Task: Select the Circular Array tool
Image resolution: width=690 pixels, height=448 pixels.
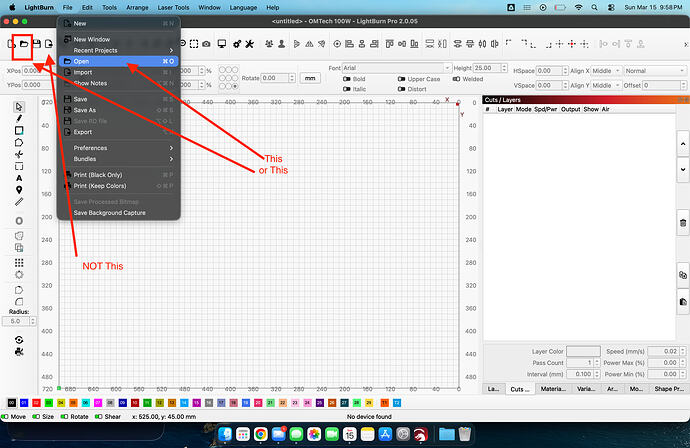Action: pyautogui.click(x=19, y=275)
